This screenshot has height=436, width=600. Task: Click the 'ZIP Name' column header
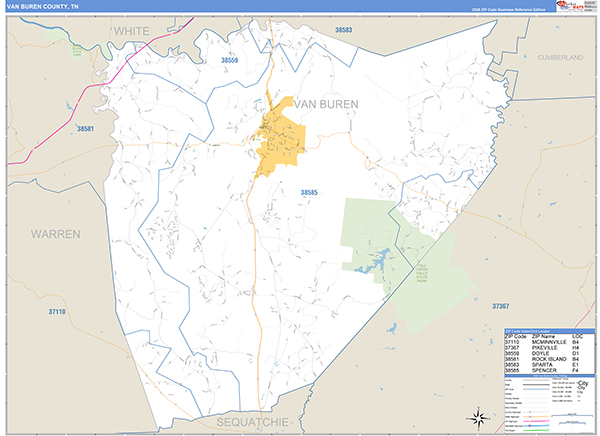coord(543,336)
